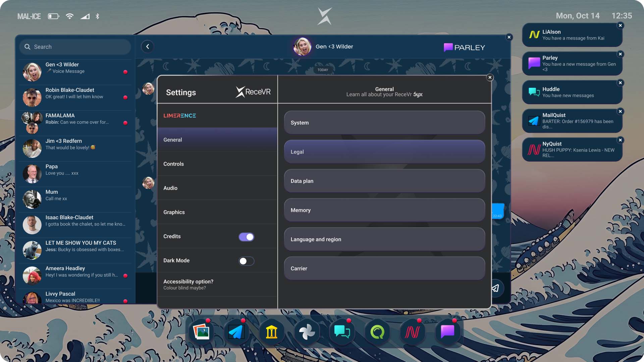Open chat with Isaac Blake-Claudet
This screenshot has height=362, width=644.
pyautogui.click(x=75, y=225)
